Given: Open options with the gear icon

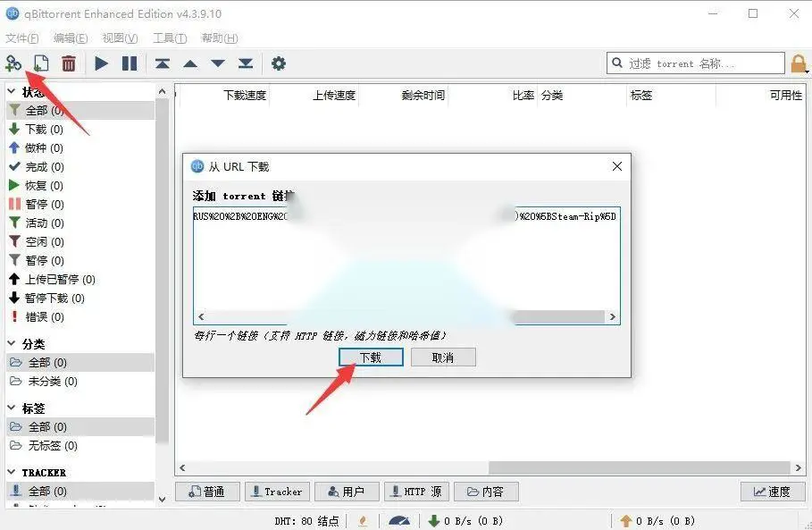Looking at the screenshot, I should [279, 63].
